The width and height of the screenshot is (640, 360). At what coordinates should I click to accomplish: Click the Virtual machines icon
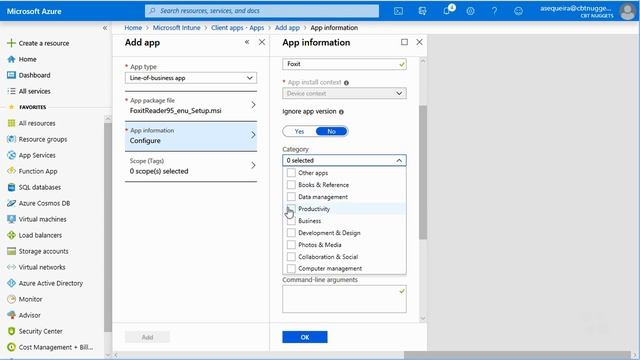coord(11,219)
